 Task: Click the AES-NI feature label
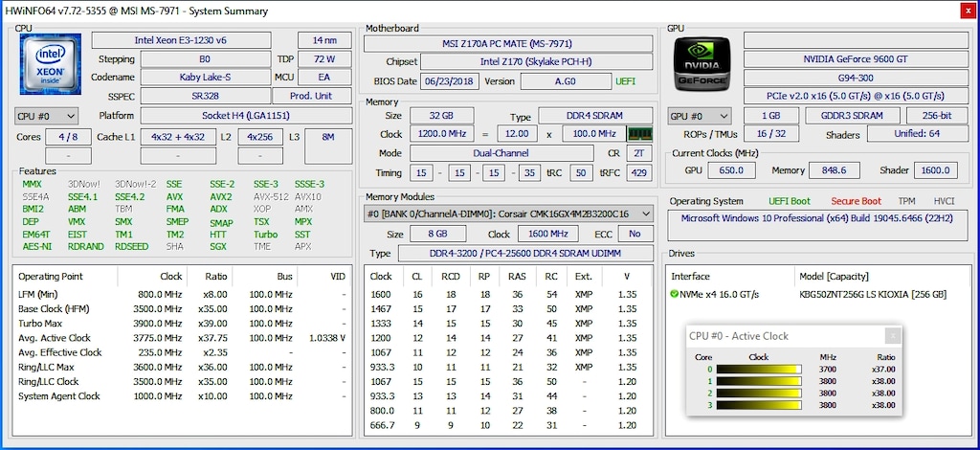pos(37,246)
